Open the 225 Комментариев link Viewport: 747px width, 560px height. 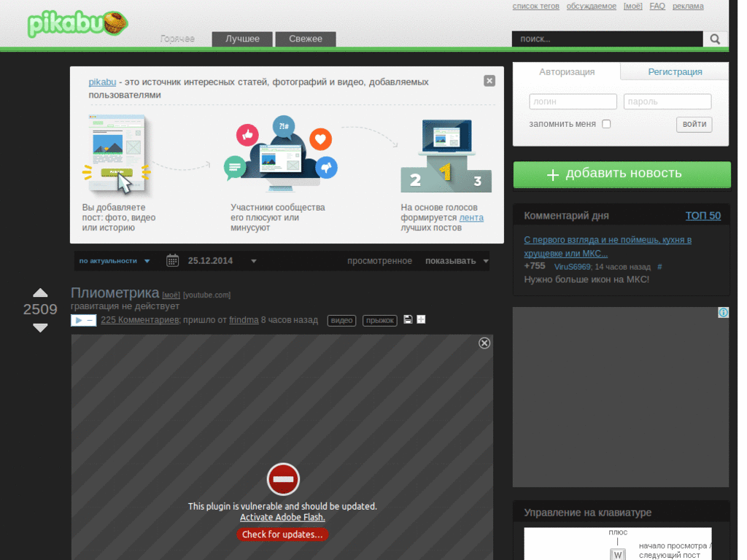coord(140,320)
